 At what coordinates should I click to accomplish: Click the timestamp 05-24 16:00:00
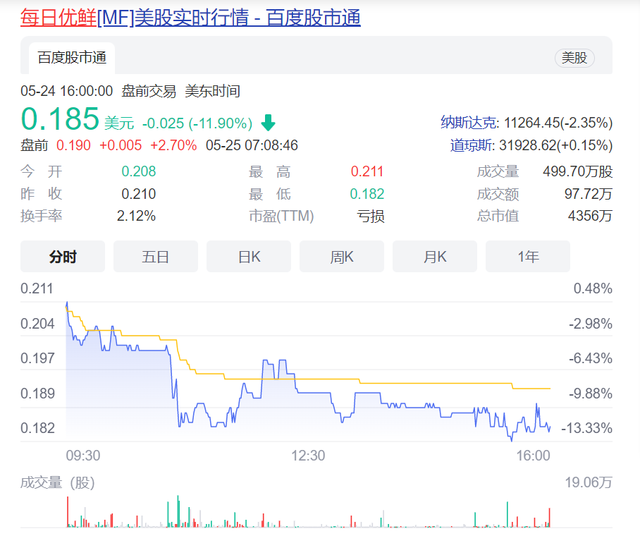click(67, 91)
